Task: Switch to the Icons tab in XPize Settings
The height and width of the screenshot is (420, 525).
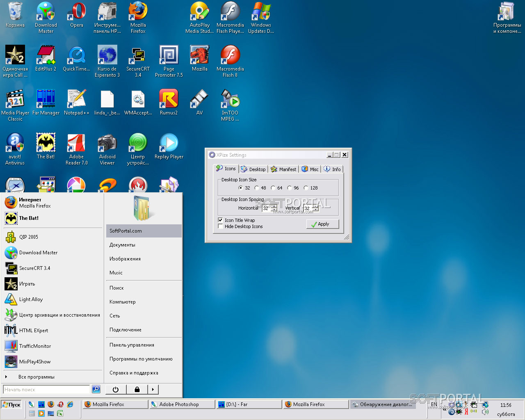Action: 226,169
